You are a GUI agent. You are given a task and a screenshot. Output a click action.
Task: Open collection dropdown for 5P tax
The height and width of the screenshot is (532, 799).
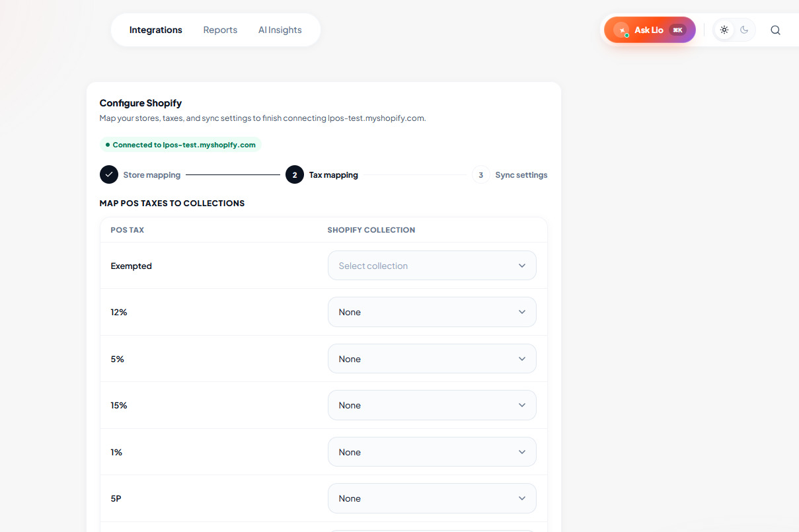[x=432, y=498]
